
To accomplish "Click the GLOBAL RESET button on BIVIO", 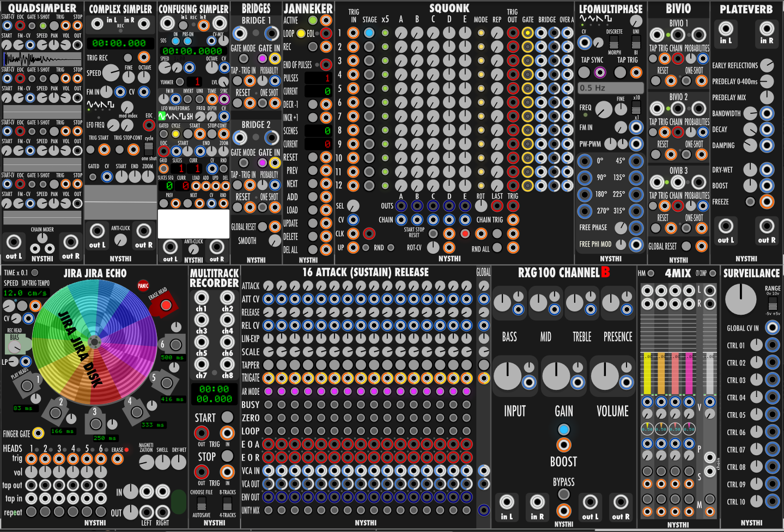I will (x=686, y=246).
